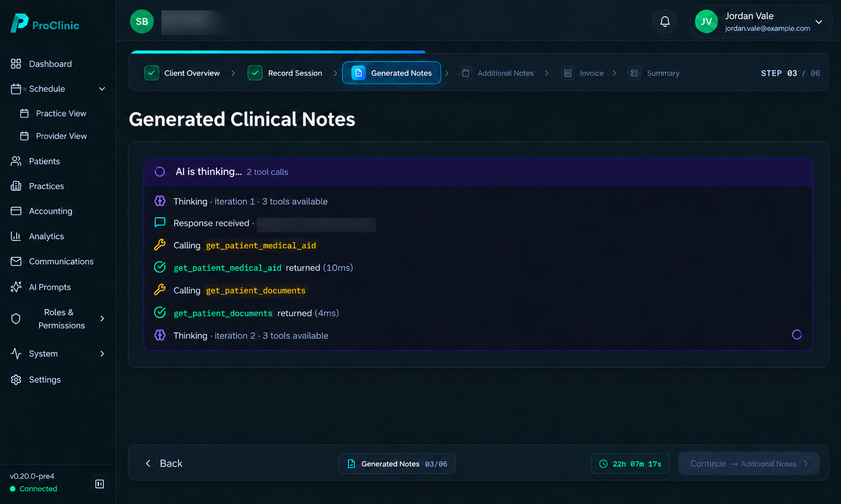This screenshot has width=841, height=504.
Task: Expand the System submenu arrow
Action: coord(102,354)
